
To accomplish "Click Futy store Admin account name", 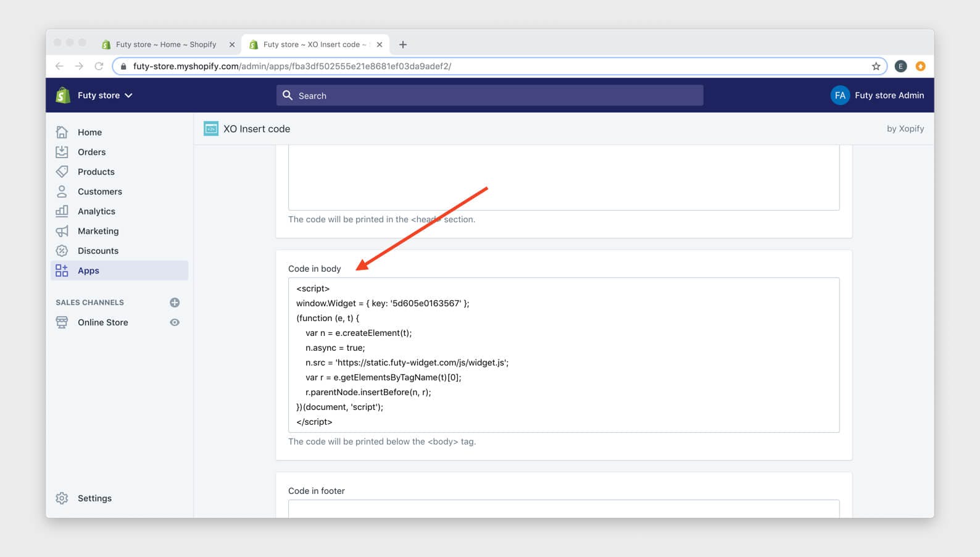I will (x=889, y=95).
